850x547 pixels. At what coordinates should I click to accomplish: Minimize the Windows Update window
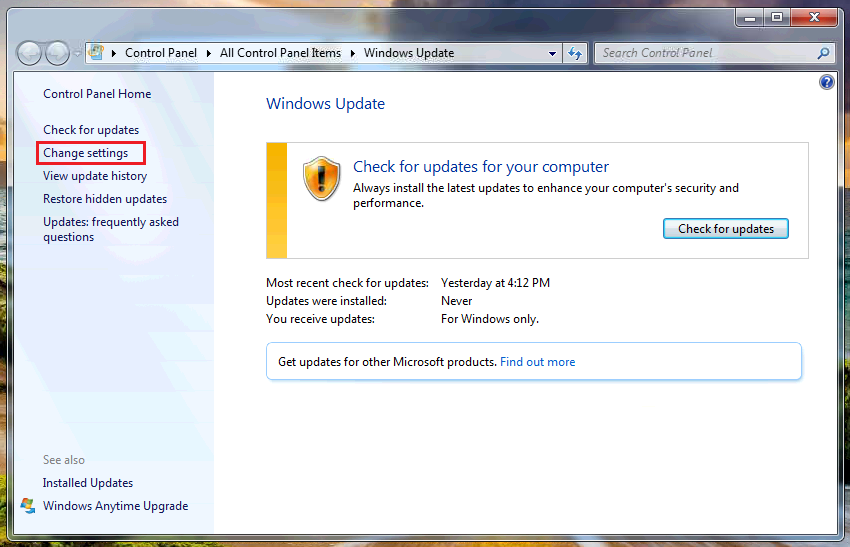pos(750,18)
